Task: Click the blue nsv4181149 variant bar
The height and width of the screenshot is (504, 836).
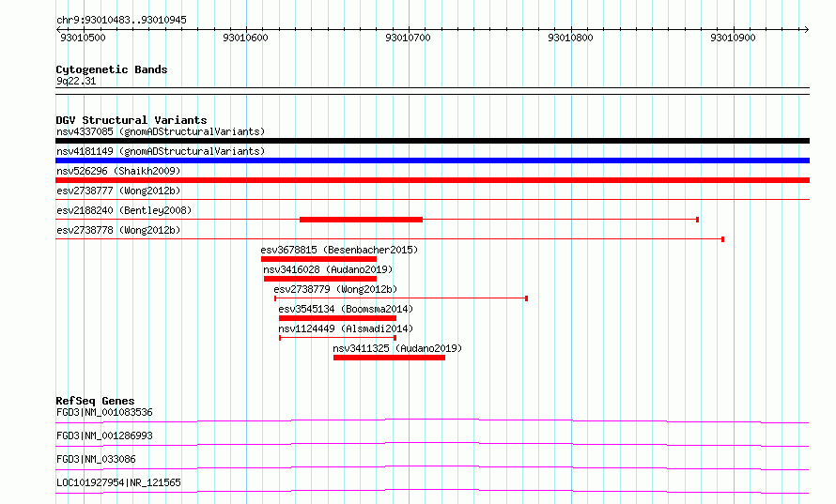Action: pos(432,160)
